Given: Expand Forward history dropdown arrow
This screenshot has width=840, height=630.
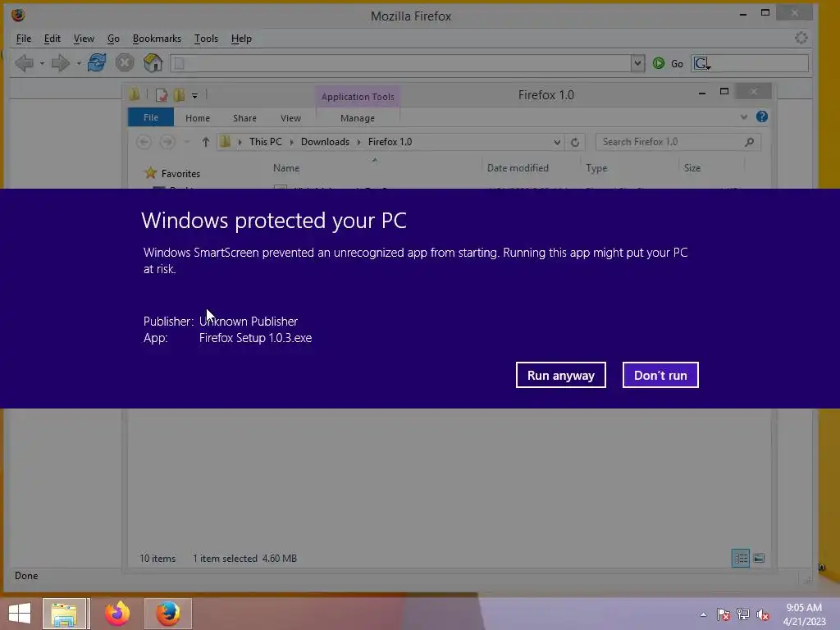Looking at the screenshot, I should [x=78, y=64].
